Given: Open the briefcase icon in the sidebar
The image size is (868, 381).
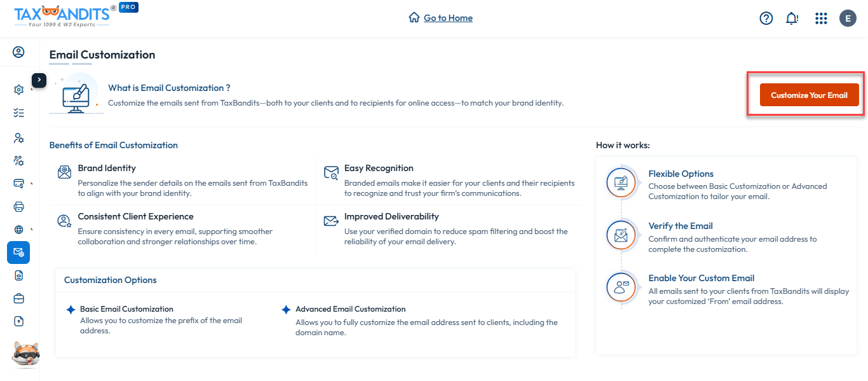Looking at the screenshot, I should tap(18, 298).
